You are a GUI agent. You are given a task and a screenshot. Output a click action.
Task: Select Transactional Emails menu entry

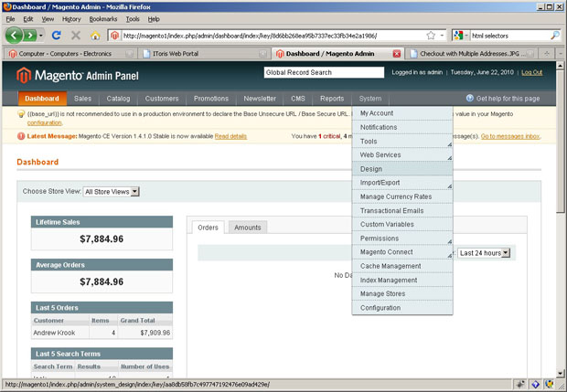click(402, 210)
